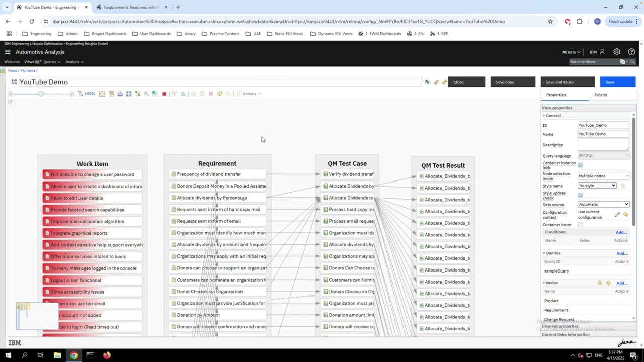Toggle Container hover checkbox
The height and width of the screenshot is (362, 644).
point(580,225)
